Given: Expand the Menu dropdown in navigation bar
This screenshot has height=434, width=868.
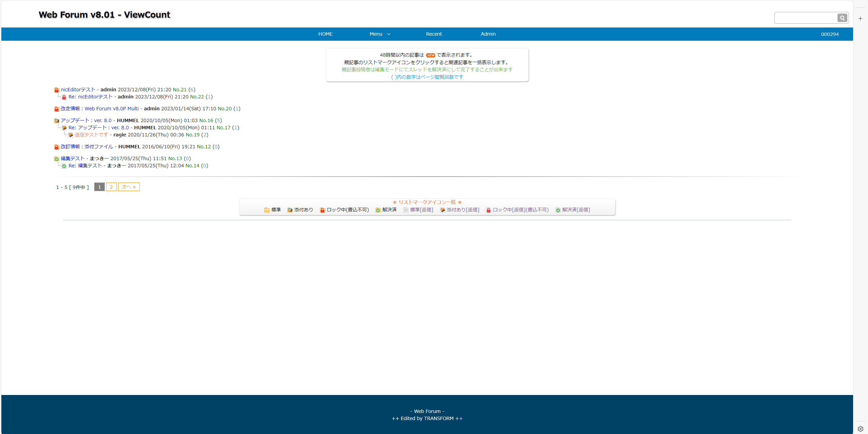Looking at the screenshot, I should coord(380,34).
